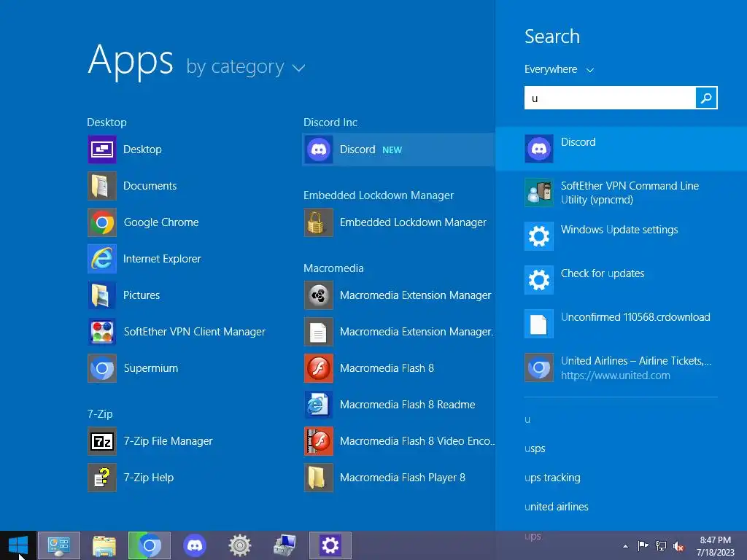
Task: Expand the 'by category' sort dropdown
Action: 245,66
